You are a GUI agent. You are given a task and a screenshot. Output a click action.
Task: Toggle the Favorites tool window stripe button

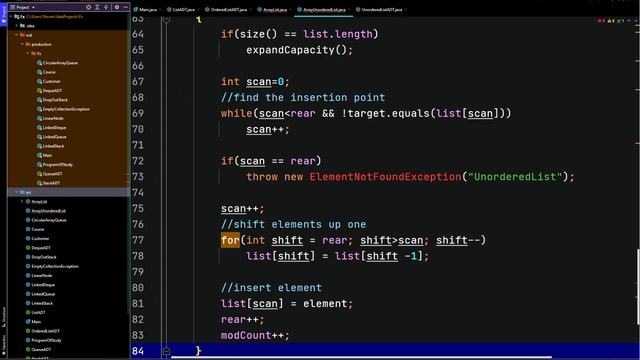pos(3,346)
